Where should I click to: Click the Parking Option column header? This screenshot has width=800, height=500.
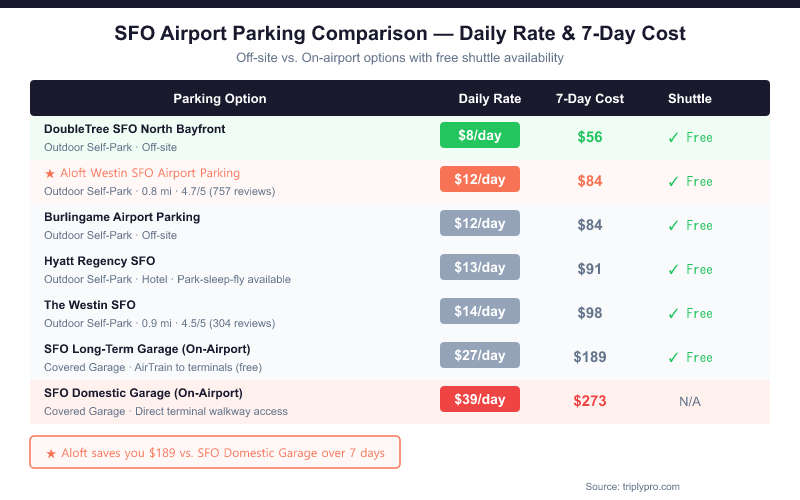220,98
